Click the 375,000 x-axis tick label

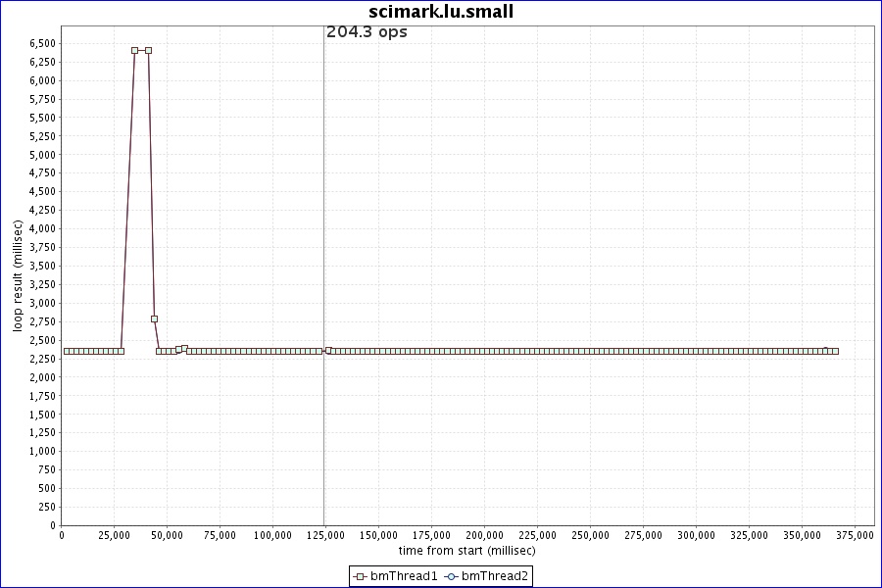click(x=854, y=535)
